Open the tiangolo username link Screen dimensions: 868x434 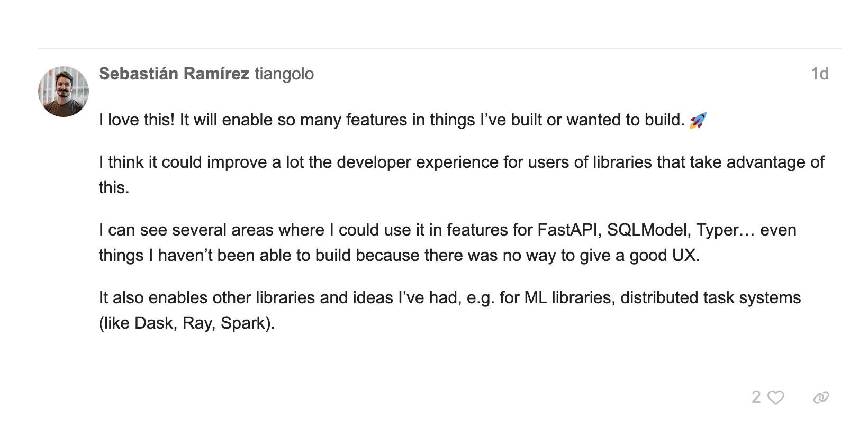pos(284,74)
